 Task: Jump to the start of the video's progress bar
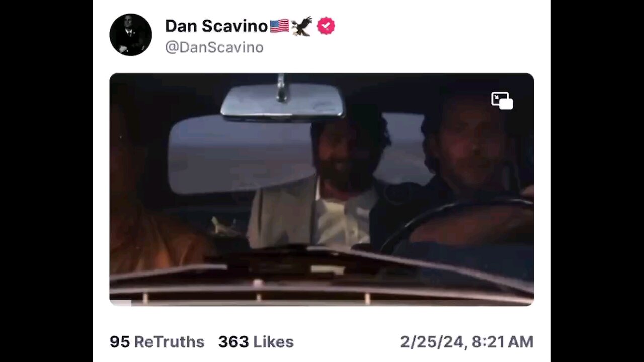[x=112, y=303]
